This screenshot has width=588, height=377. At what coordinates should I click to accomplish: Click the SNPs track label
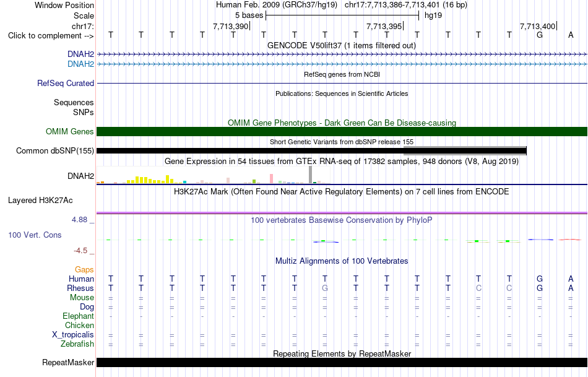tap(84, 112)
